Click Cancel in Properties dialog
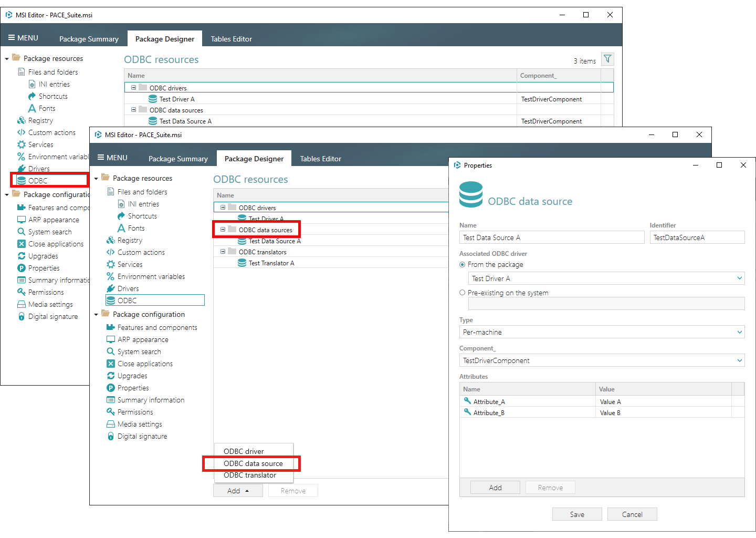The width and height of the screenshot is (756, 538). [x=632, y=514]
